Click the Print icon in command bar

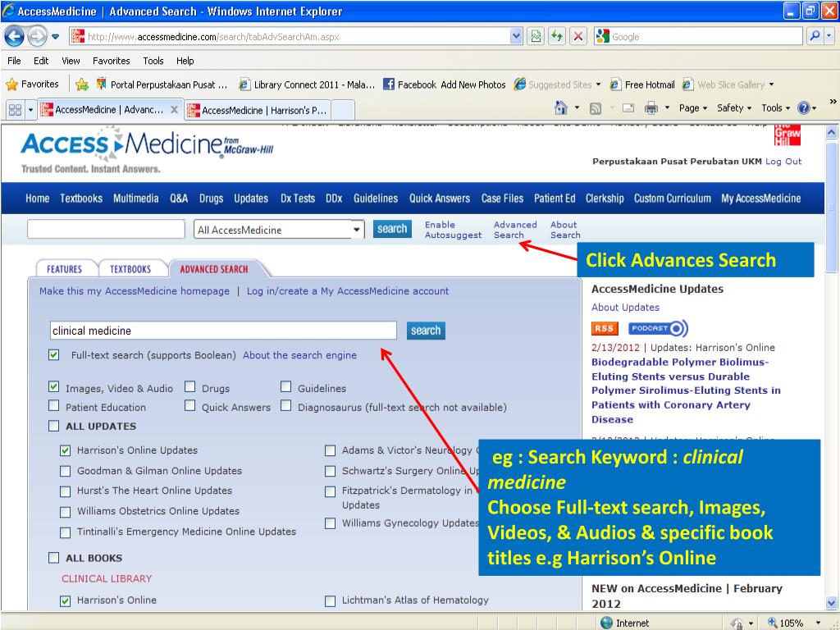coord(651,108)
